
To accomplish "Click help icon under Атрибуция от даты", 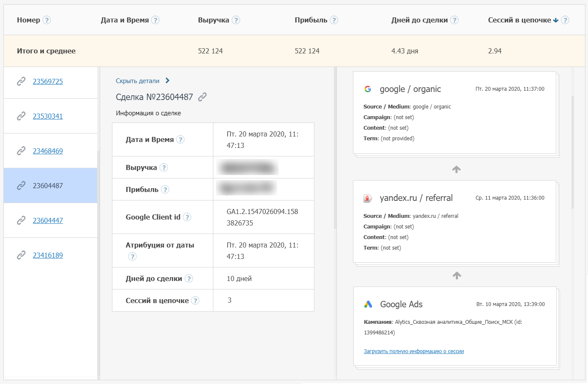I will click(x=132, y=256).
